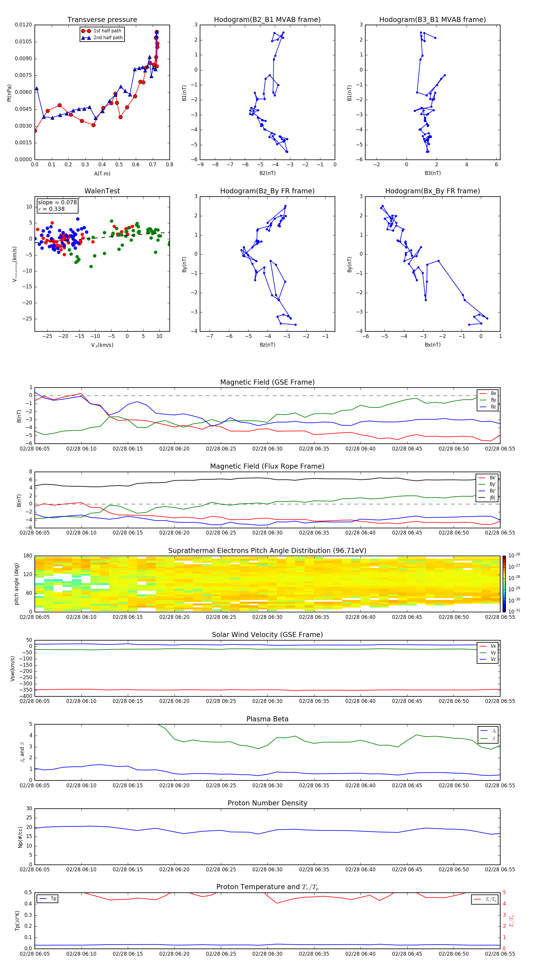The width and height of the screenshot is (535, 980).
Task: Click the 'B2(nT)' axis label
Action: tap(267, 173)
